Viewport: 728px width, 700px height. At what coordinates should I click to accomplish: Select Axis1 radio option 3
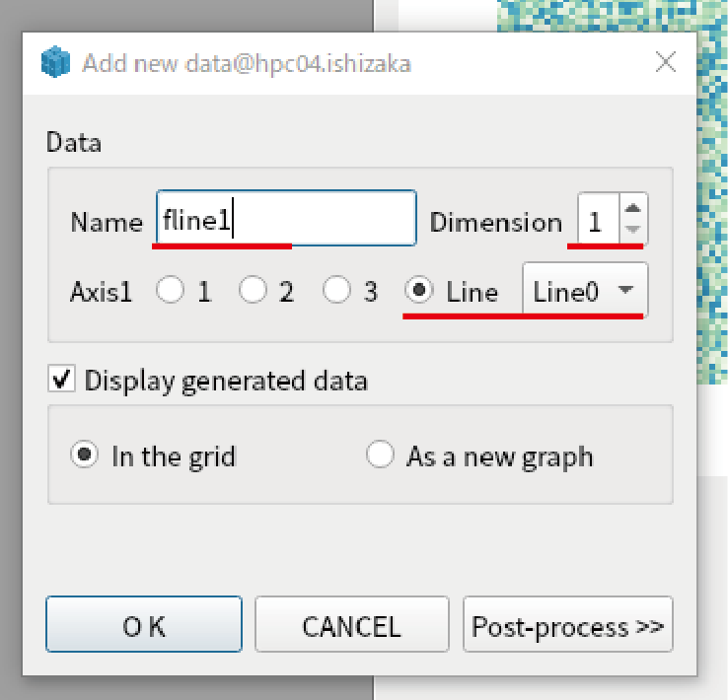click(x=336, y=290)
